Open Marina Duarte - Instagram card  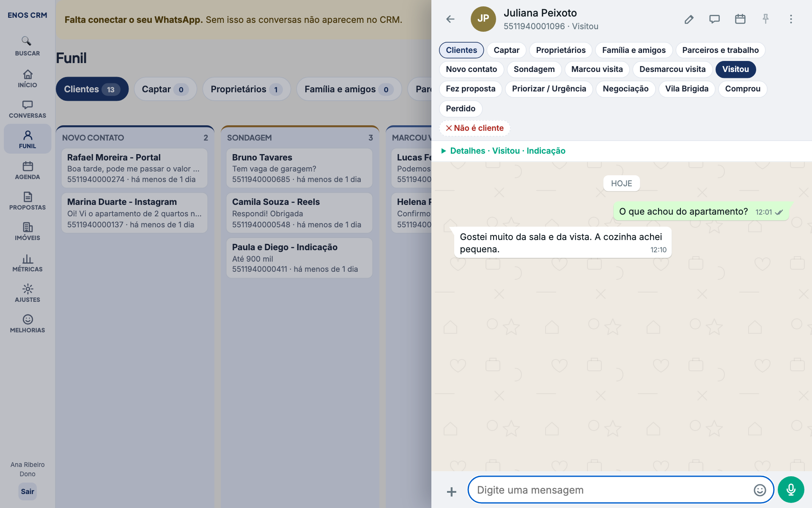point(134,213)
